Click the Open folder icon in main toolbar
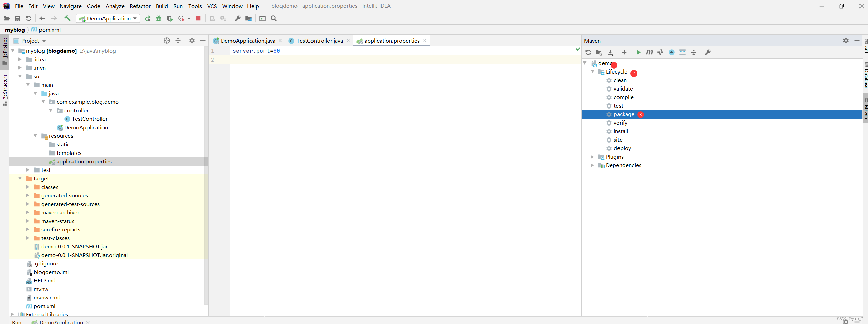Image resolution: width=868 pixels, height=324 pixels. click(x=6, y=18)
